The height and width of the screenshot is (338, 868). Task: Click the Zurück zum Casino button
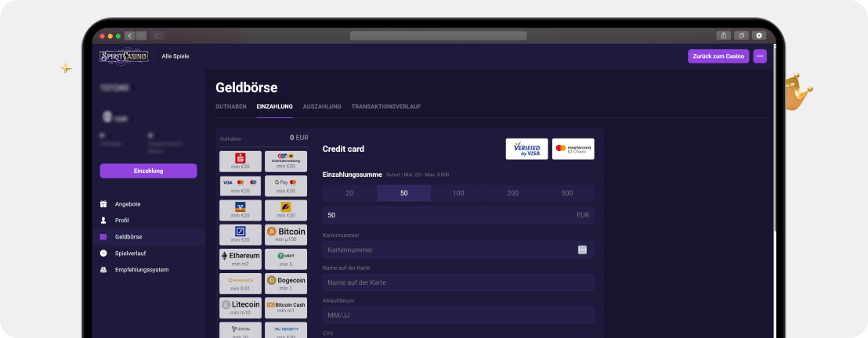pyautogui.click(x=718, y=56)
